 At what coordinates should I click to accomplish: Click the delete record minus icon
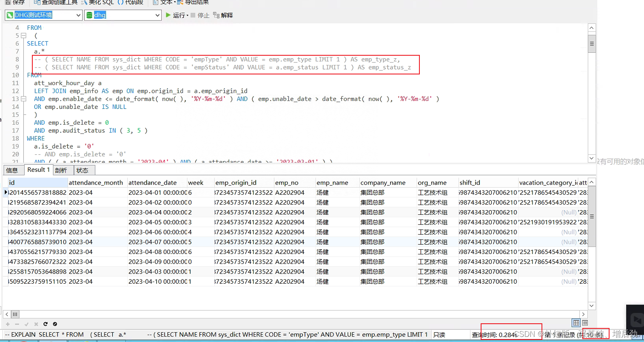[17, 324]
